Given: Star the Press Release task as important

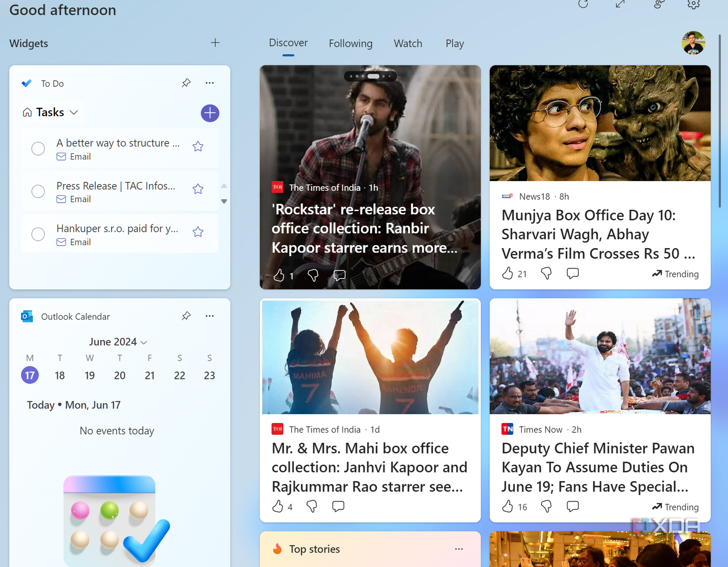Looking at the screenshot, I should tap(198, 189).
